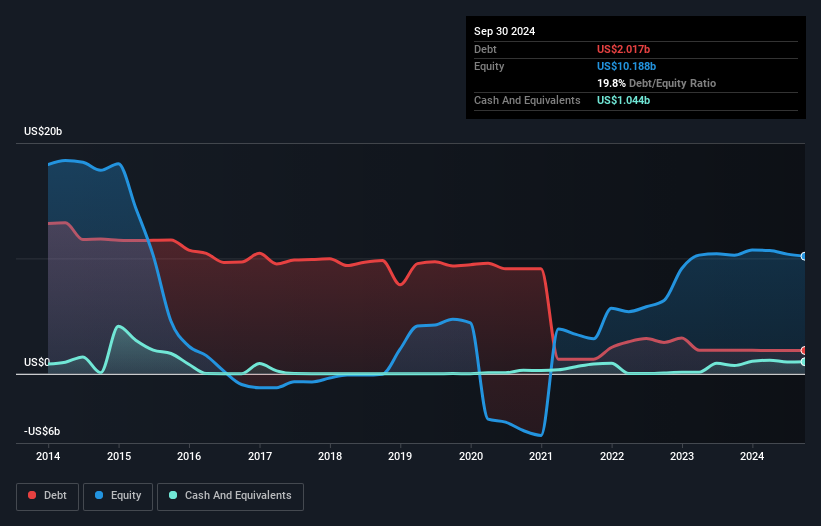
Task: Click the 2024 x-axis label
Action: (x=752, y=456)
